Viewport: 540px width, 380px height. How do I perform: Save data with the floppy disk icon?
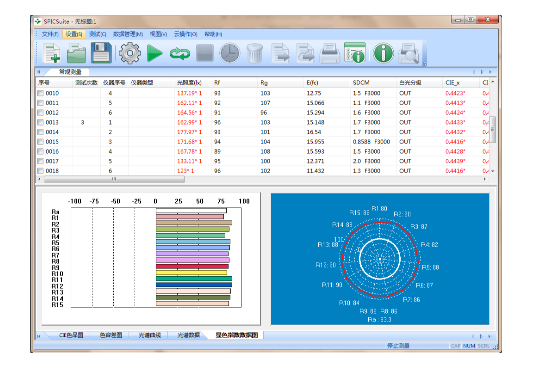click(x=101, y=53)
